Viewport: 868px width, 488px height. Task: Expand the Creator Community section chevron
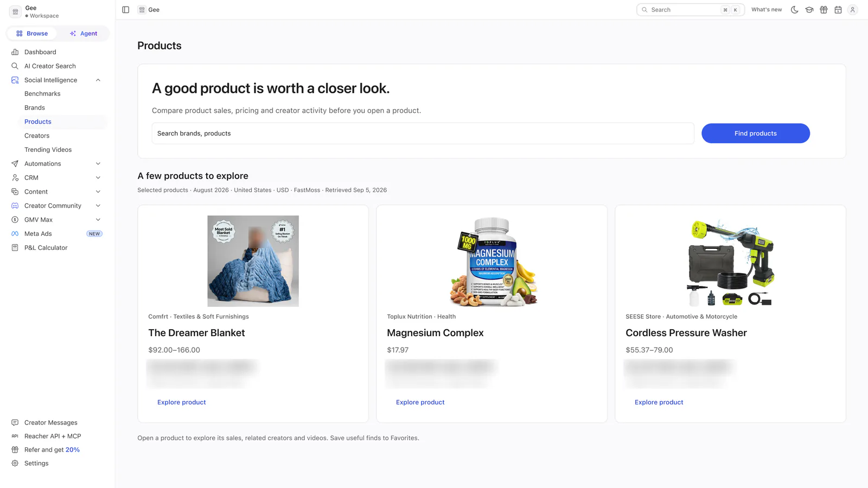pyautogui.click(x=98, y=206)
